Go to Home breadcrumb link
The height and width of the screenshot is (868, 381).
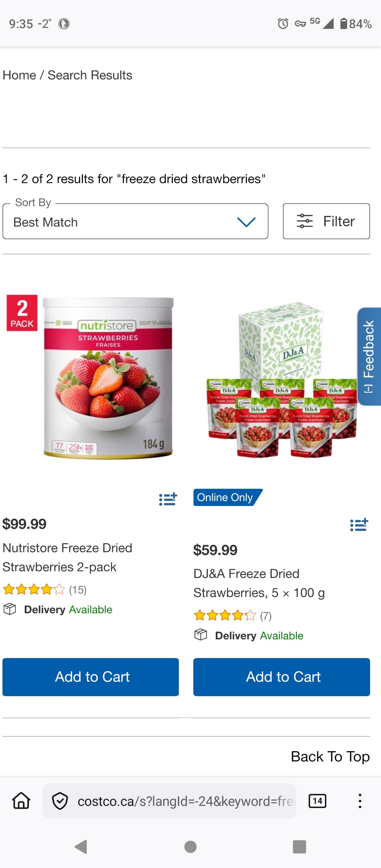point(19,75)
